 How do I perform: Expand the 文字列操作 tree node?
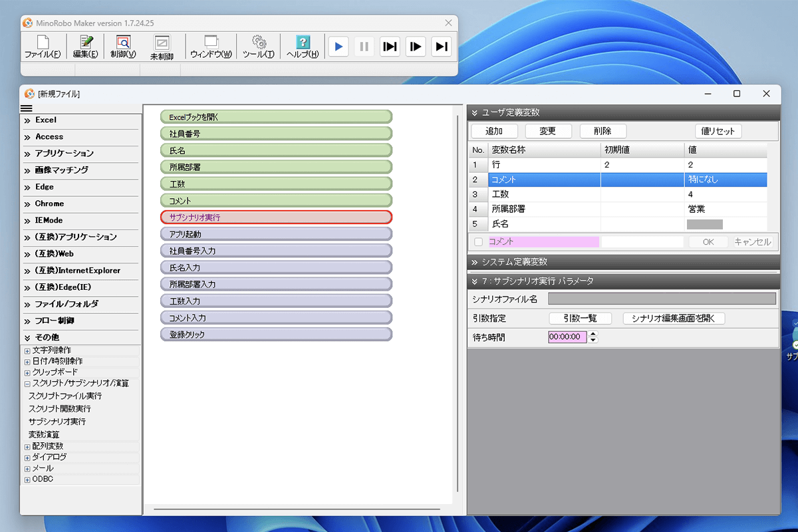click(x=27, y=350)
